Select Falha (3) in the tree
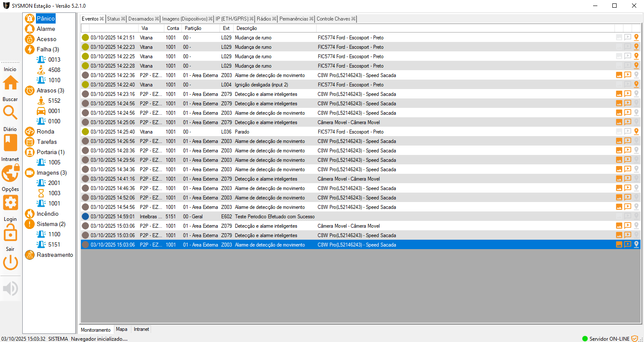The height and width of the screenshot is (342, 644). tap(47, 49)
